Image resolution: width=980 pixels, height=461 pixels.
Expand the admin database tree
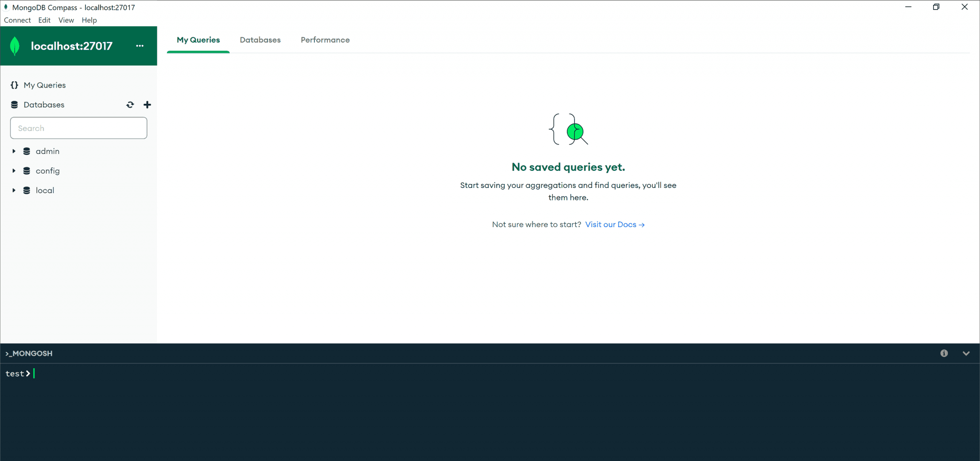pyautogui.click(x=13, y=151)
